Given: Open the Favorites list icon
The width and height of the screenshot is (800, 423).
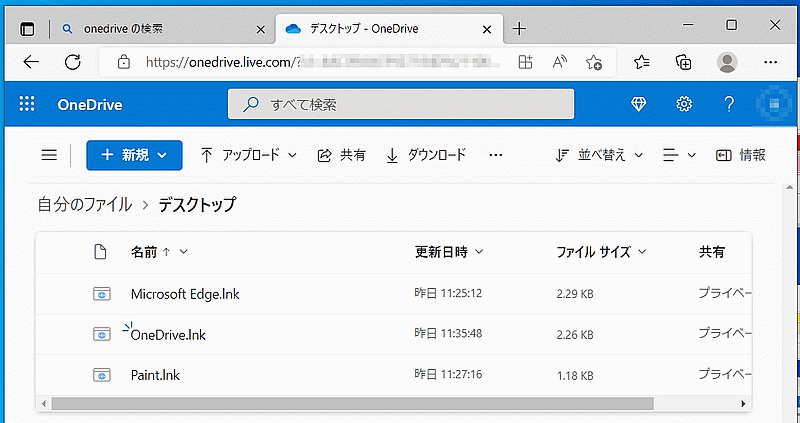Looking at the screenshot, I should [x=642, y=62].
